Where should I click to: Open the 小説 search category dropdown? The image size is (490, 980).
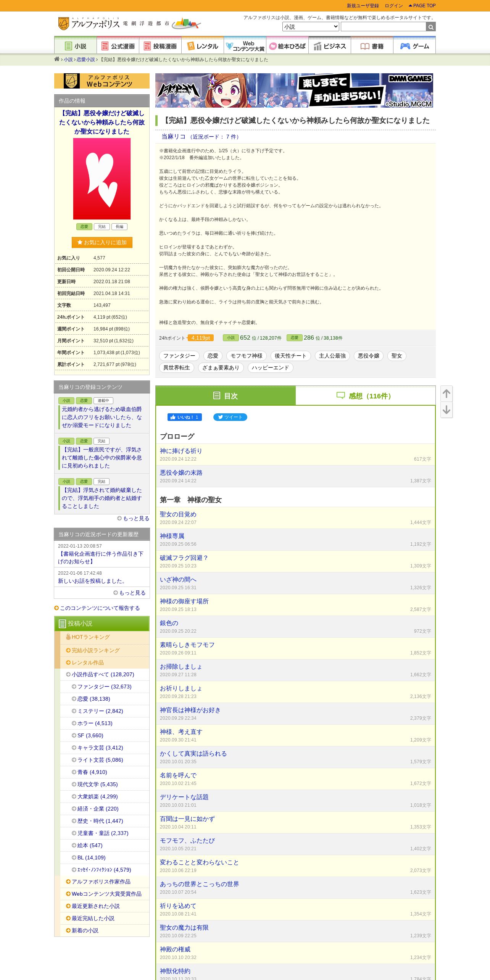click(311, 27)
